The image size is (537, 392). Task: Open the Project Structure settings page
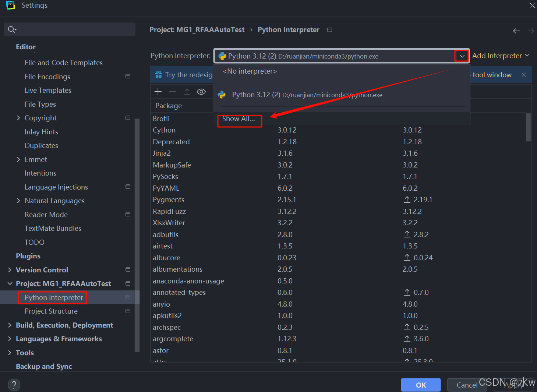[51, 311]
